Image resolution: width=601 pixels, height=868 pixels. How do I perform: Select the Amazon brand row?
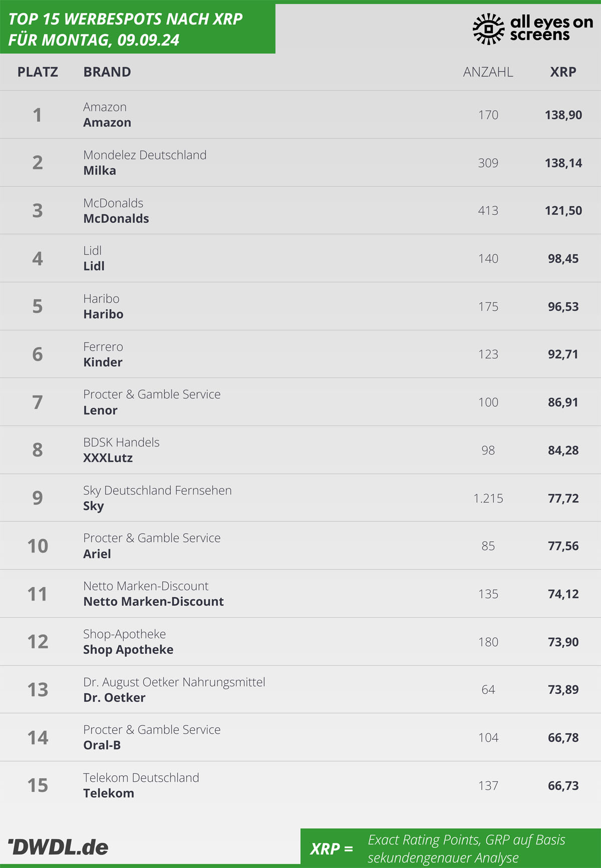pyautogui.click(x=300, y=115)
